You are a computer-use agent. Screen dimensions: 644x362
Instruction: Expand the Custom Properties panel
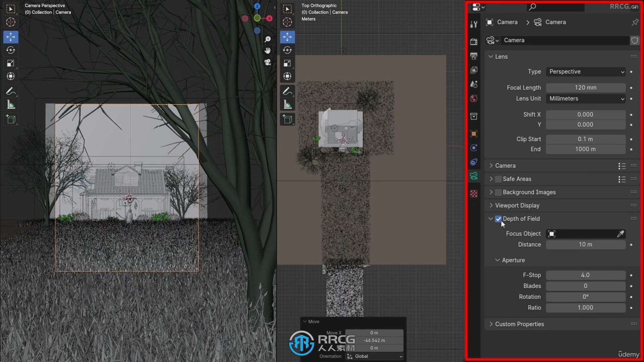click(x=491, y=324)
